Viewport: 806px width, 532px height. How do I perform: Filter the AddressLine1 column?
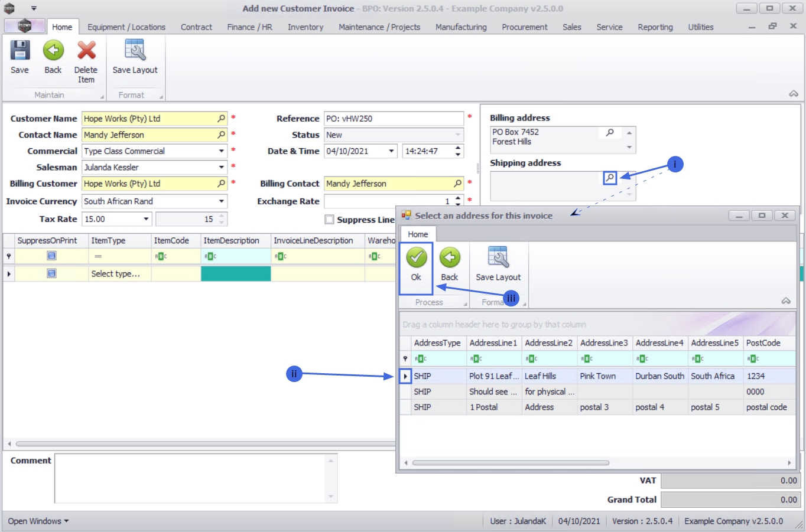pos(495,358)
